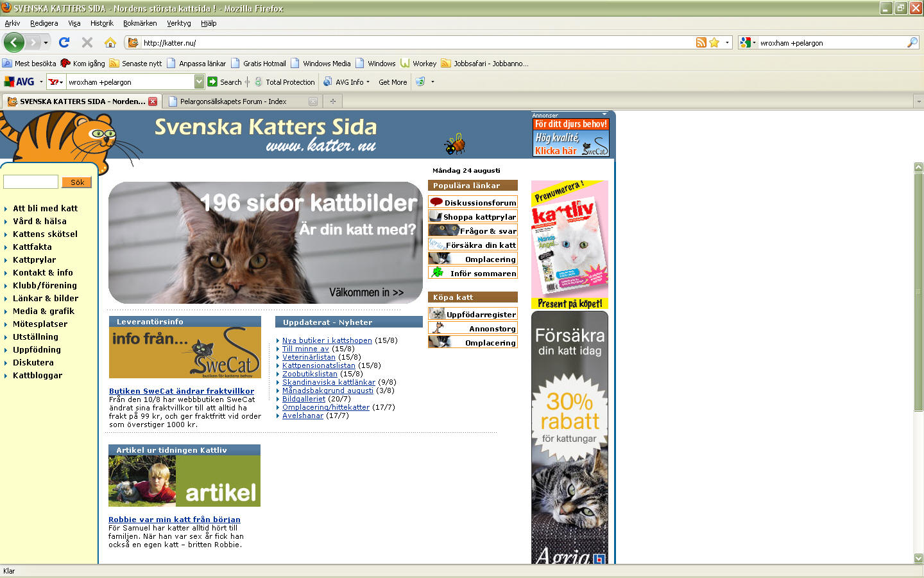Go back with the green back arrow
Screen dimensions: 924x578
point(13,42)
